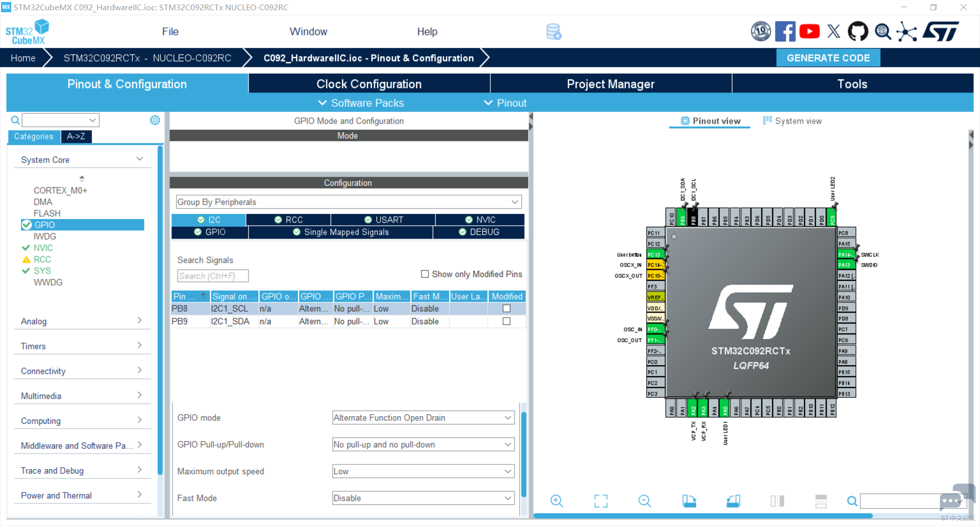Check the Modified box for PB9
The image size is (980, 526).
pos(506,321)
